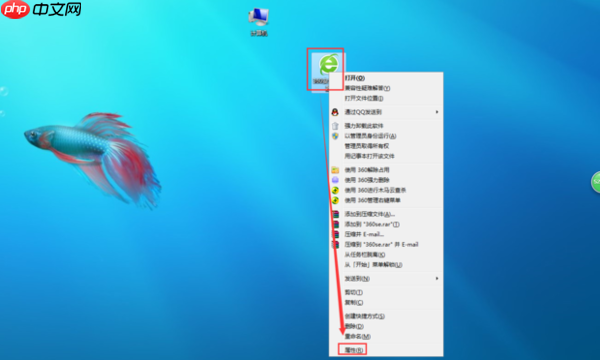Expand the 通过QQ发送到 submenu arrow
Image resolution: width=600 pixels, height=360 pixels.
437,112
